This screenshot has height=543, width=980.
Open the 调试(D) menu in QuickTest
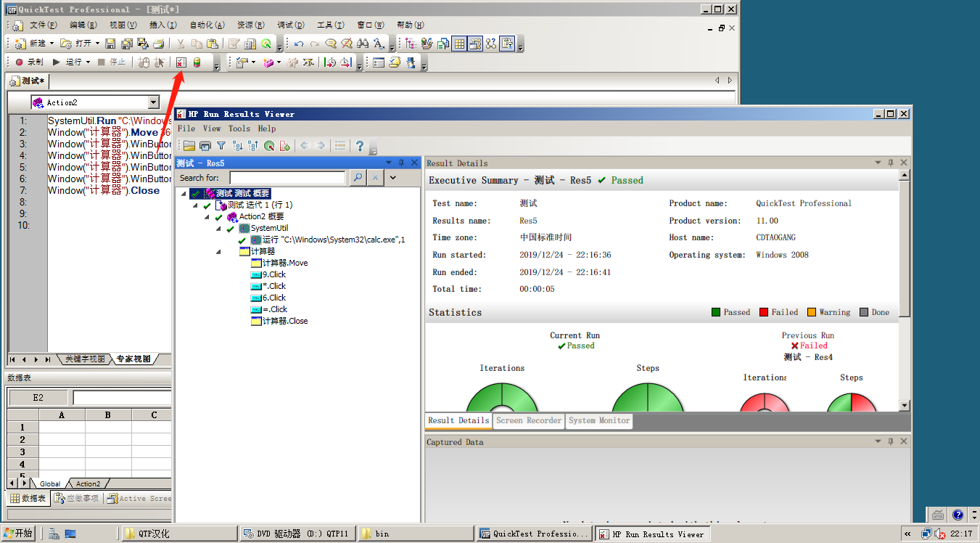point(291,25)
